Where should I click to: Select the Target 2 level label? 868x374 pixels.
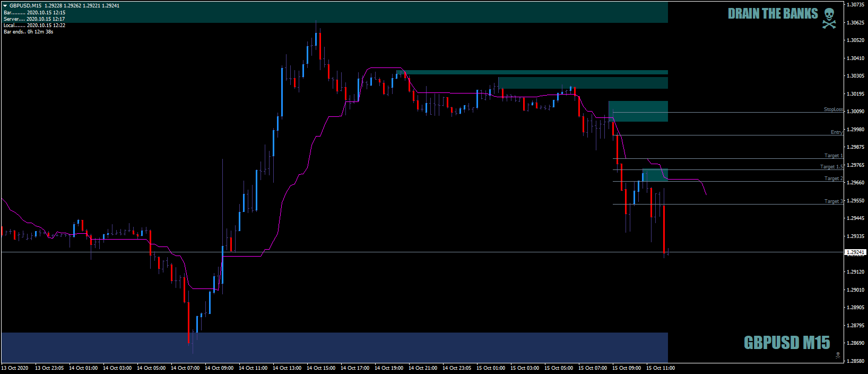pos(834,178)
